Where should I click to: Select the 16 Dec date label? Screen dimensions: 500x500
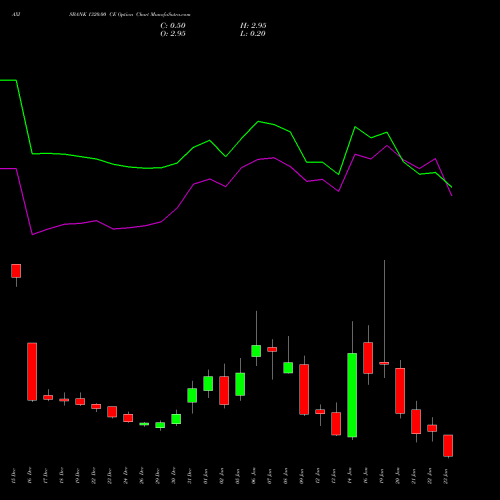[30, 476]
